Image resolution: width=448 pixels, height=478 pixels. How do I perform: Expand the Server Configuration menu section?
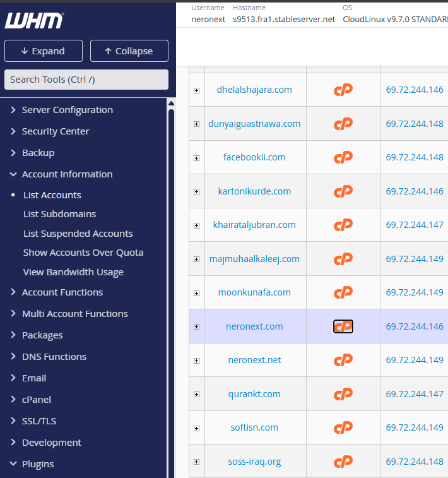67,110
